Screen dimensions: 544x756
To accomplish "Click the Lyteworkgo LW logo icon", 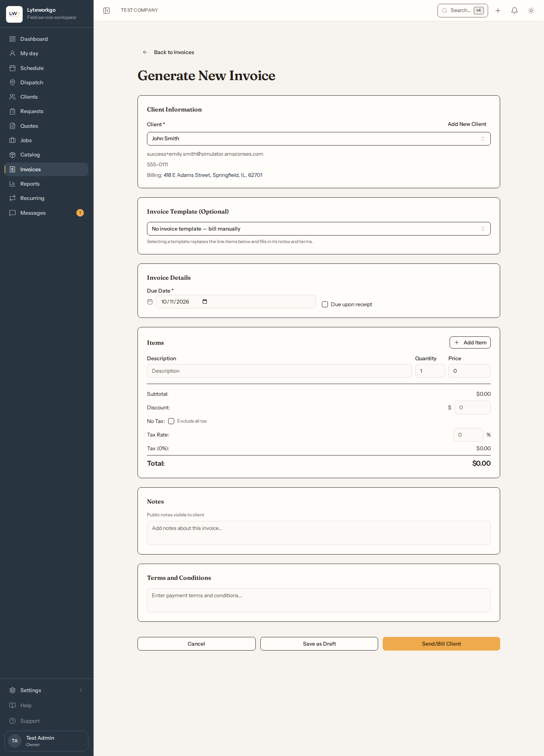I will (x=14, y=14).
